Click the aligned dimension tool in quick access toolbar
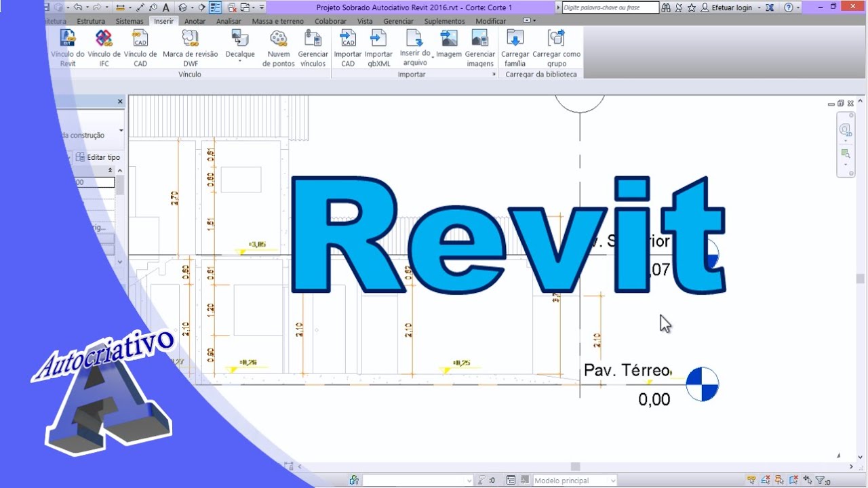The image size is (868, 488). pos(140,8)
